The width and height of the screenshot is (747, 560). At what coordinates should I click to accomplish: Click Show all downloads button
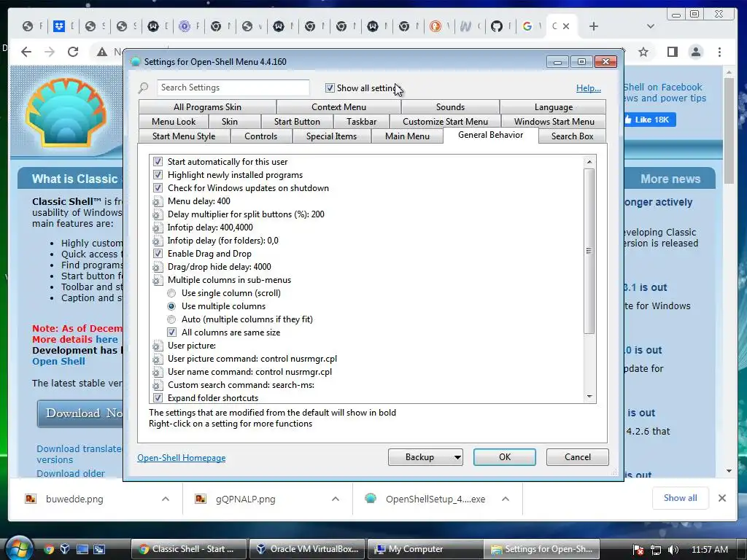point(681,498)
